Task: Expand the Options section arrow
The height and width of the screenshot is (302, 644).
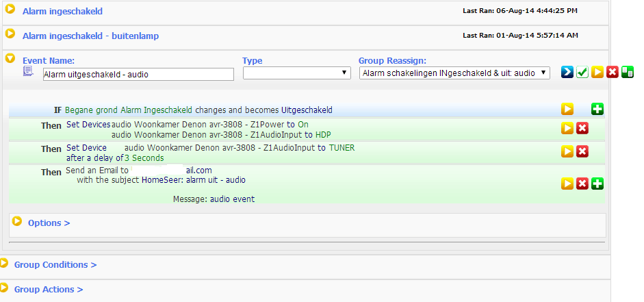Action: [17, 221]
